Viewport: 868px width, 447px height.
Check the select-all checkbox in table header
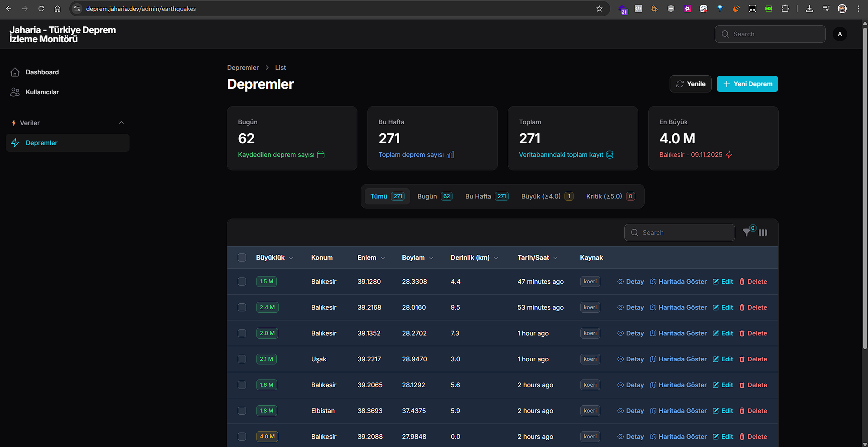click(x=242, y=258)
